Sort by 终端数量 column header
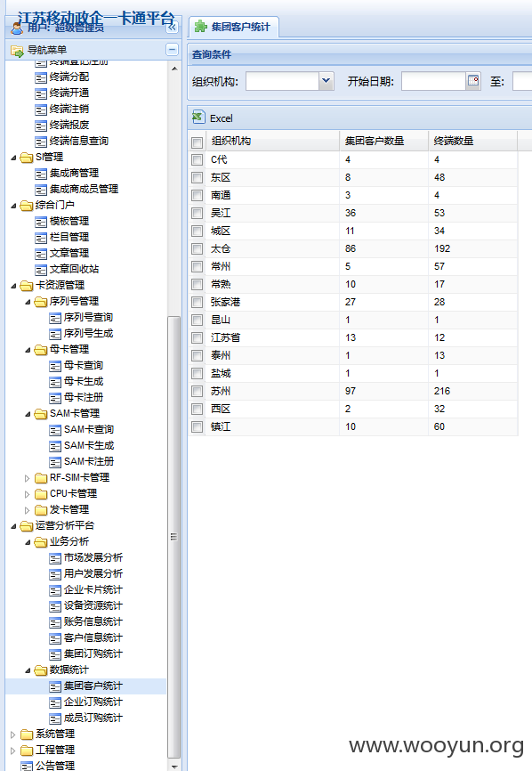Viewport: 532px width, 771px height. pyautogui.click(x=472, y=142)
